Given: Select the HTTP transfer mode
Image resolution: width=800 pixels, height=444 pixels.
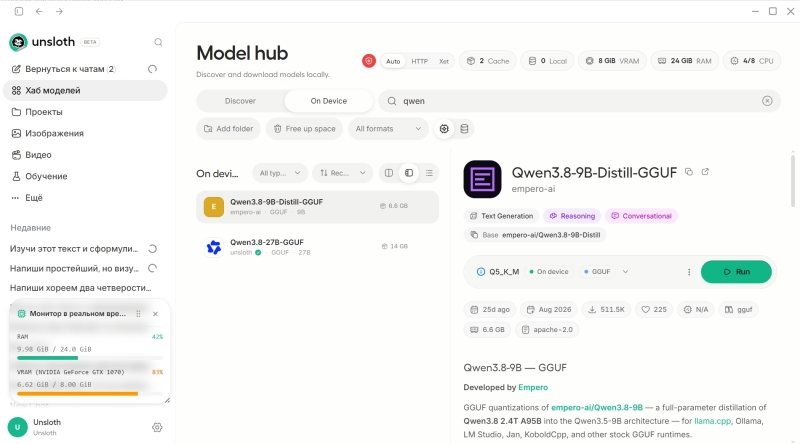Looking at the screenshot, I should click(x=419, y=61).
